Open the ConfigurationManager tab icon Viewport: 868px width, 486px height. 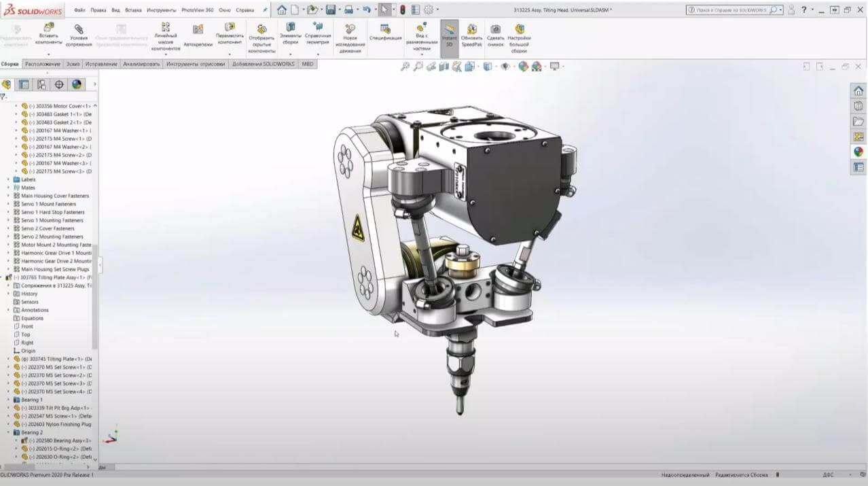(x=41, y=84)
